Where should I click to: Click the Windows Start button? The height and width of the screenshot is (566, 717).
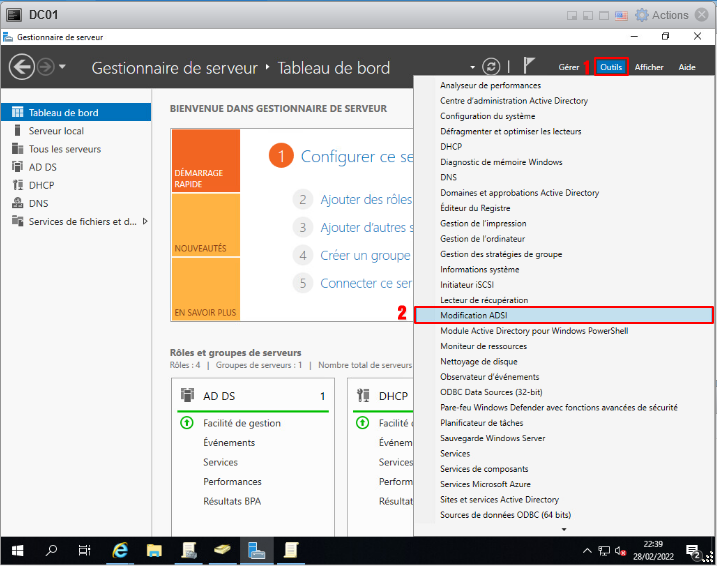click(x=17, y=550)
